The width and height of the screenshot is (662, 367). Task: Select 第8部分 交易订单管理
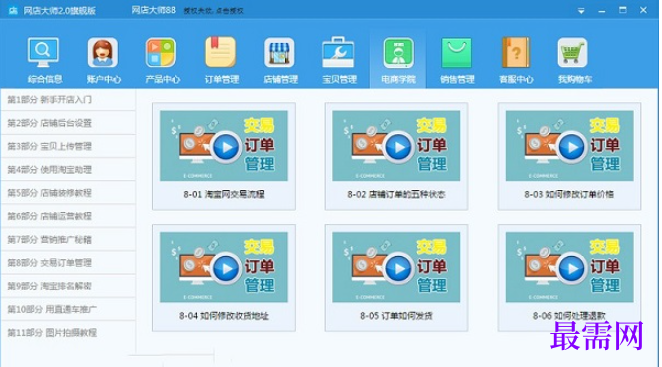point(68,263)
